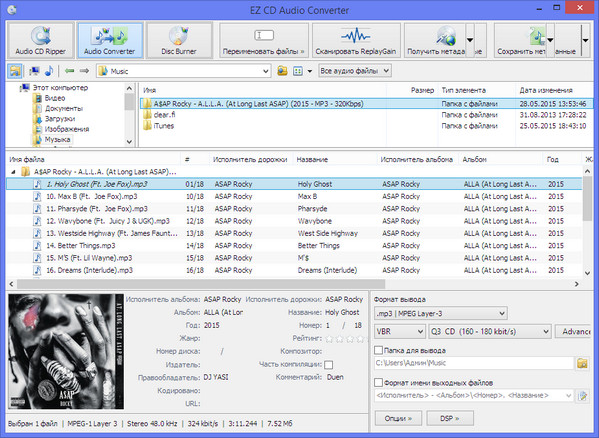Select the A$AP Rocky A.L.L.A. folder row
Image resolution: width=599 pixels, height=438 pixels.
tap(367, 104)
